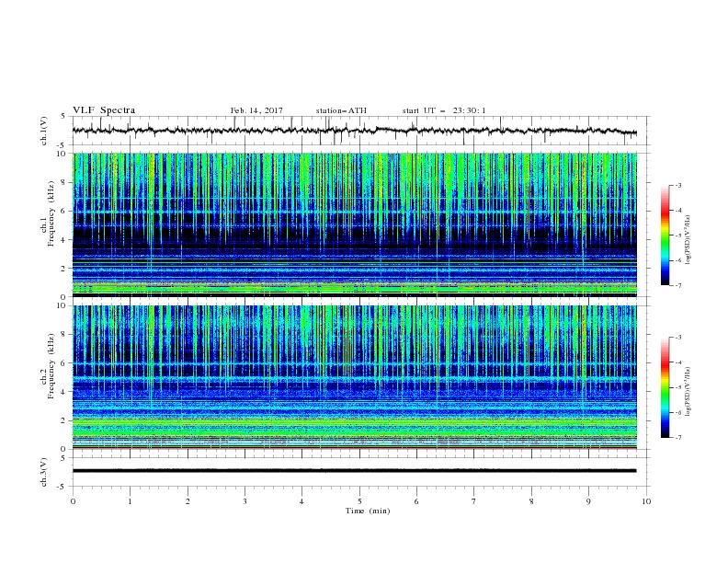Viewport: 728px width, 563px height.
Task: Click the "10" tick on ch.1 frequency axis
Action: (x=63, y=154)
